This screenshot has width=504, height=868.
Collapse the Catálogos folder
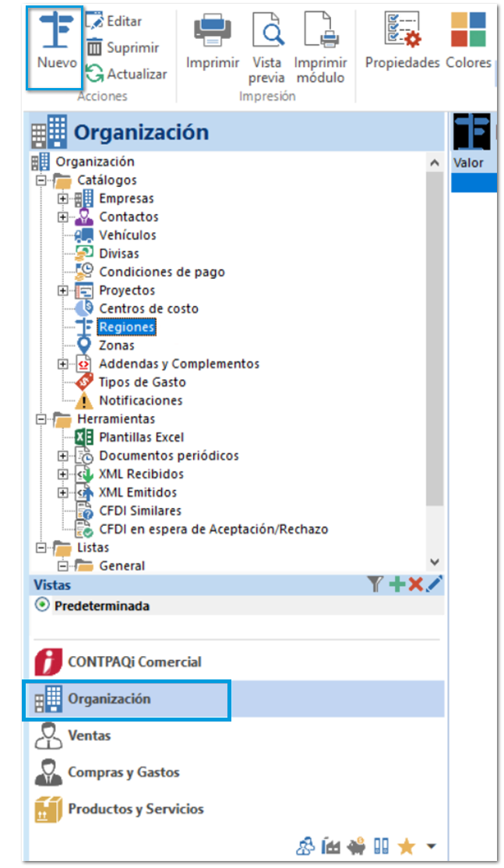point(41,181)
